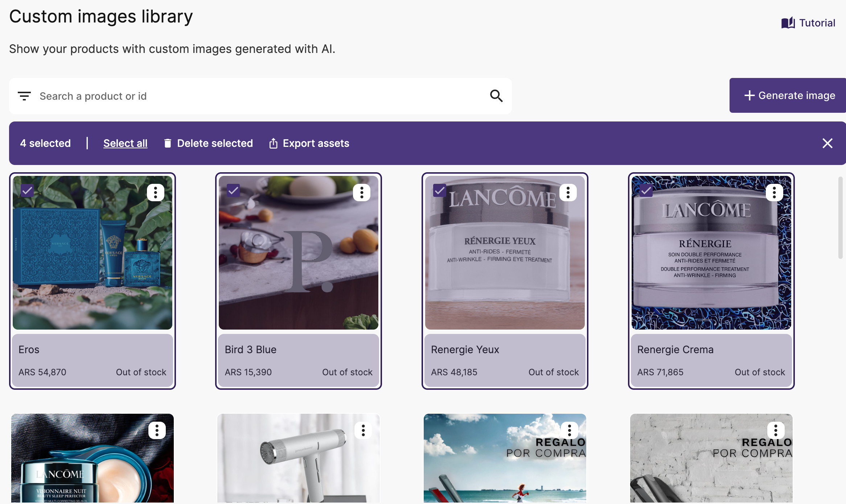This screenshot has height=504, width=846.
Task: Open options menu on hair dryer image card
Action: (x=363, y=430)
